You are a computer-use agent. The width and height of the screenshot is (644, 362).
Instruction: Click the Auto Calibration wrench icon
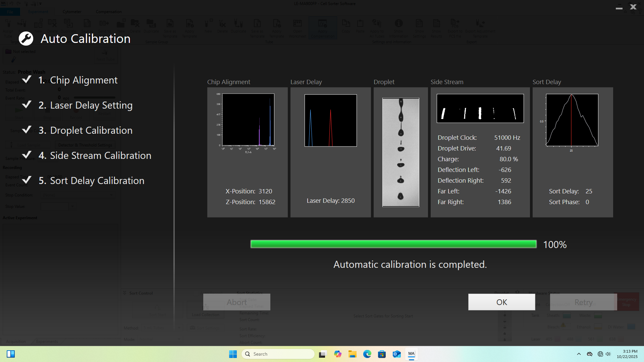pos(26,39)
